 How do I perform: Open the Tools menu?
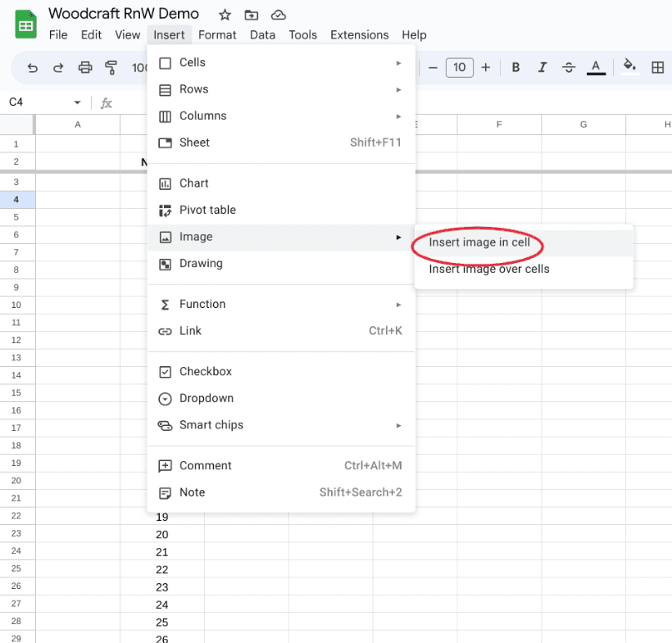tap(302, 34)
